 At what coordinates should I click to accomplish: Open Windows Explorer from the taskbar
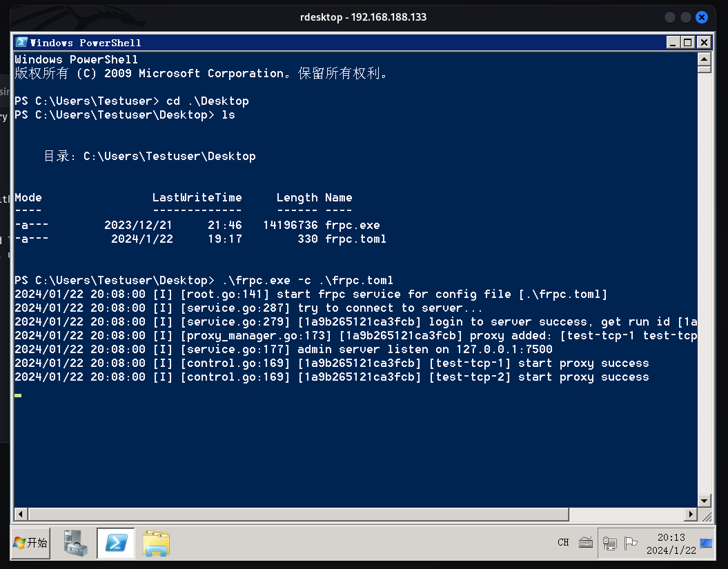coord(156,543)
